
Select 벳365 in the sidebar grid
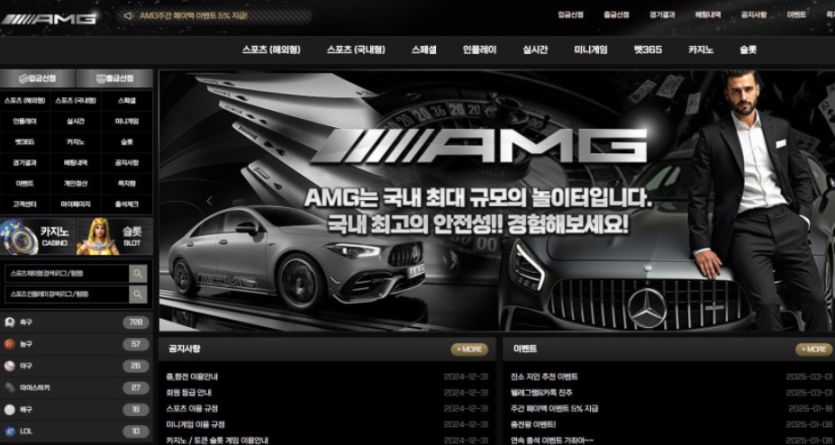coord(25,142)
